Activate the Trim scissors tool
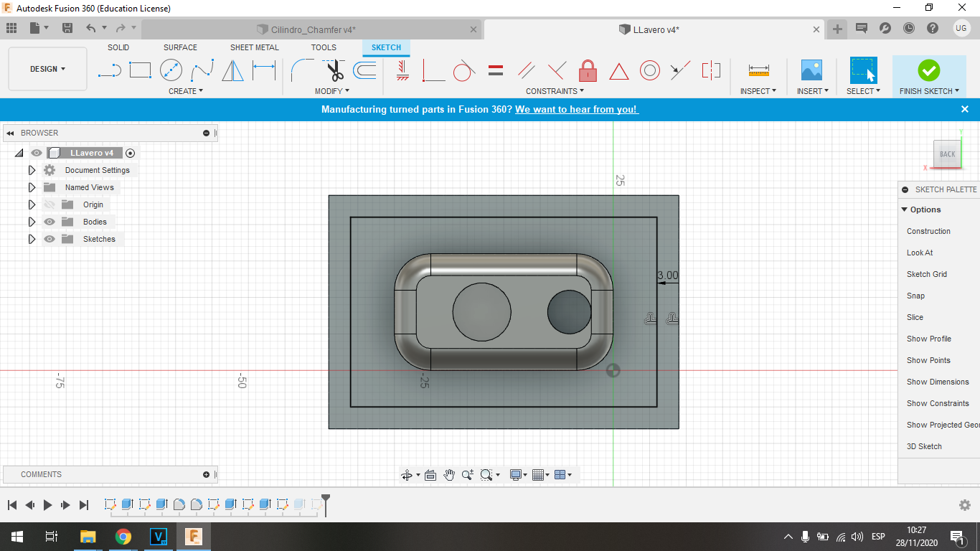980x551 pixels. (x=334, y=70)
